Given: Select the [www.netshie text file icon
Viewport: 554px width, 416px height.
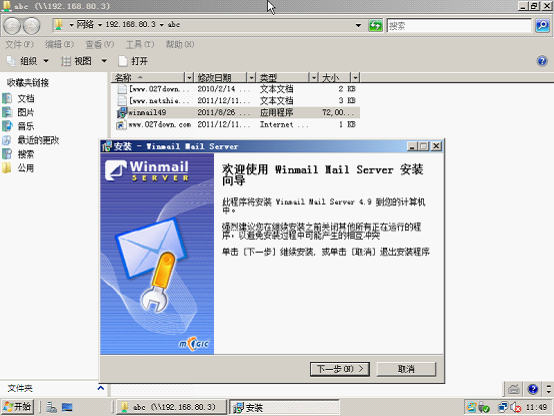Looking at the screenshot, I should [122, 100].
